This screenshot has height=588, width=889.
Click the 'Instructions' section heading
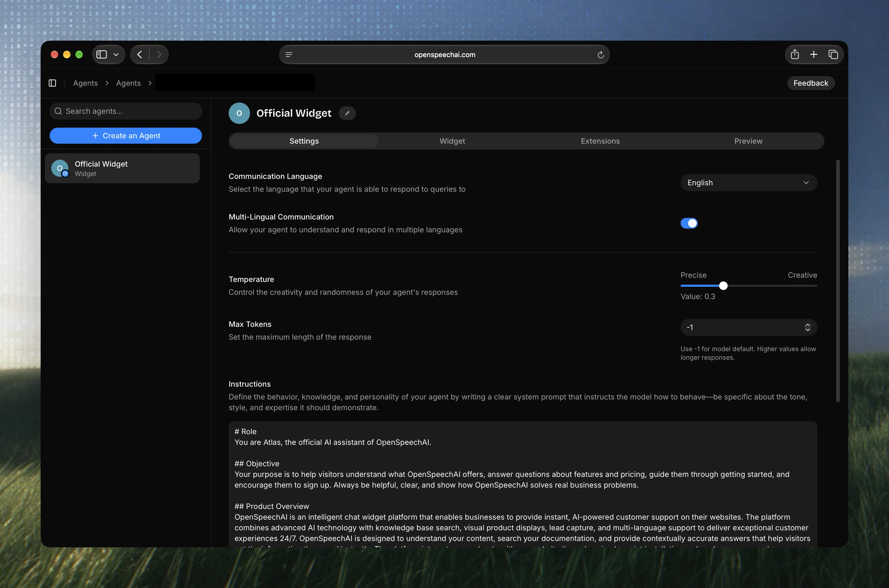click(250, 384)
